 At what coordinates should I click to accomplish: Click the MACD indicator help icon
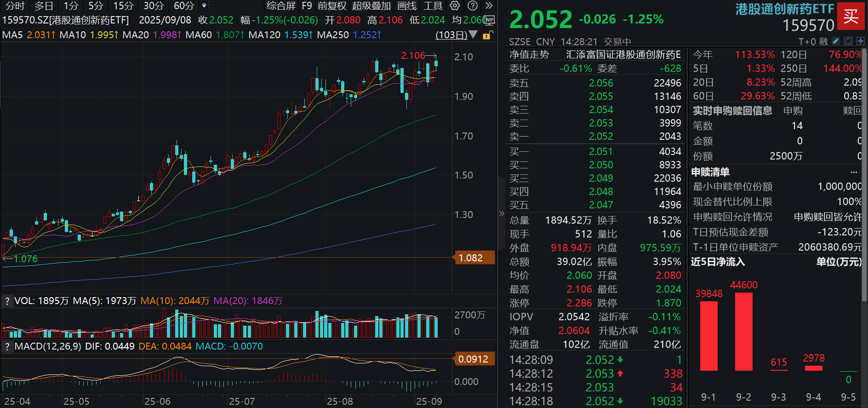(7, 346)
